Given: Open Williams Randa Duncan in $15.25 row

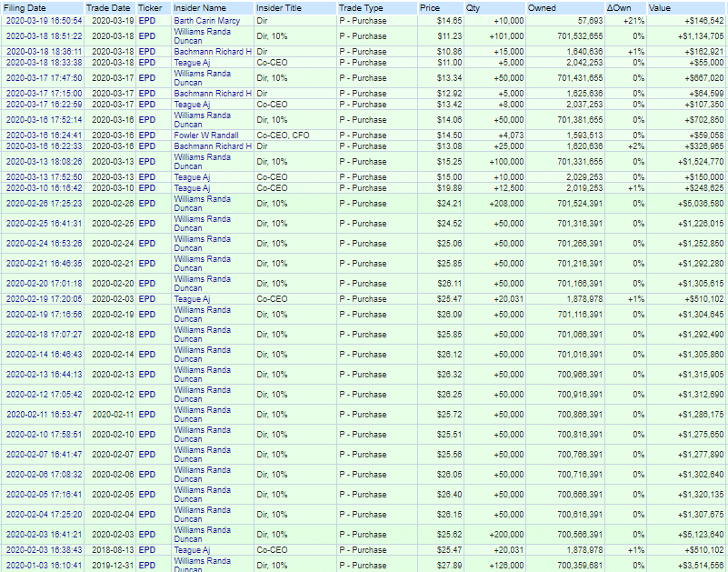Looking at the screenshot, I should point(203,162).
